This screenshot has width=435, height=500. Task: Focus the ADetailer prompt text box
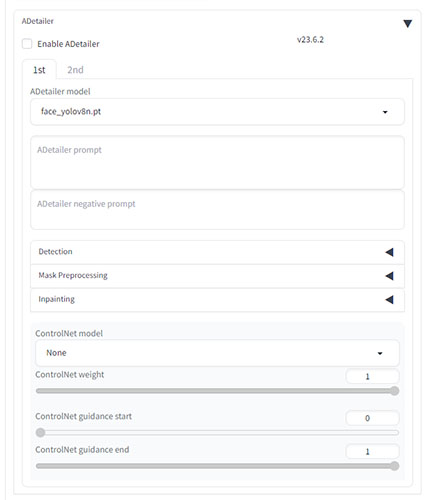pos(217,162)
